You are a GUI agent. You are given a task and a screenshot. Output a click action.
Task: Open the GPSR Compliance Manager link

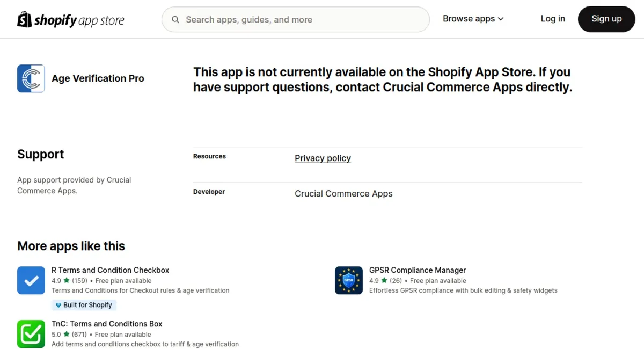pyautogui.click(x=418, y=270)
